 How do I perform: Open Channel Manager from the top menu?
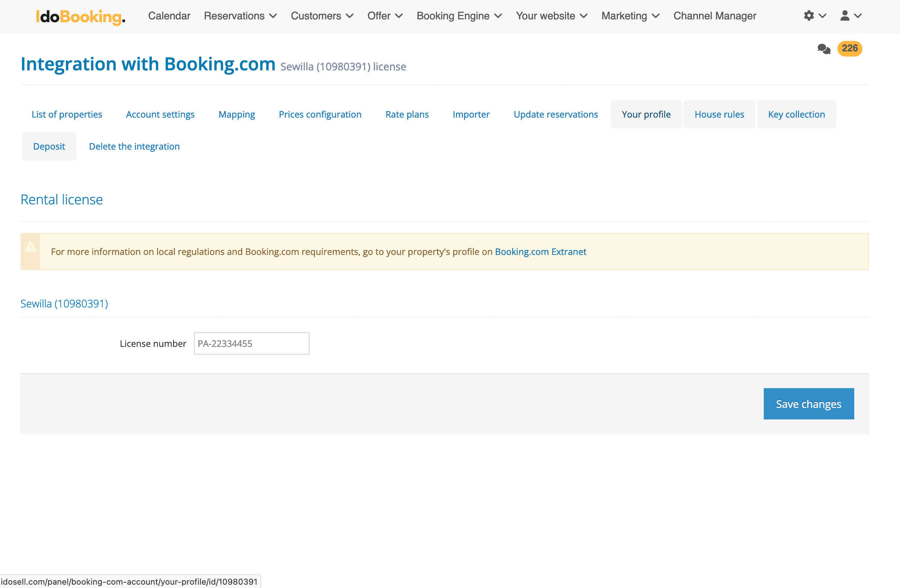coord(714,16)
